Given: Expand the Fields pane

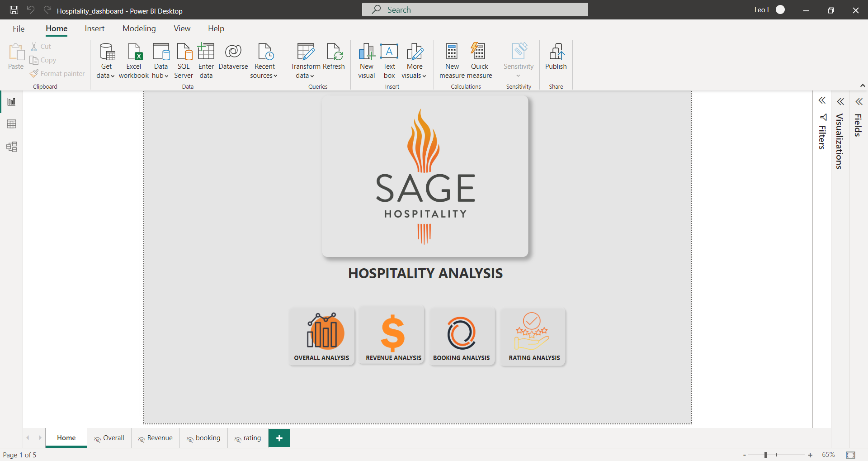Looking at the screenshot, I should click(859, 101).
